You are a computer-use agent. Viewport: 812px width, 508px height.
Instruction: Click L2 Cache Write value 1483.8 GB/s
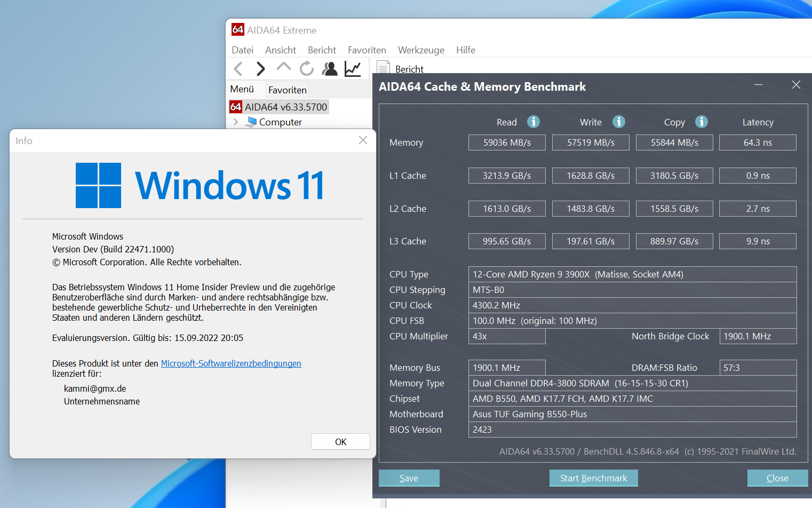point(591,209)
